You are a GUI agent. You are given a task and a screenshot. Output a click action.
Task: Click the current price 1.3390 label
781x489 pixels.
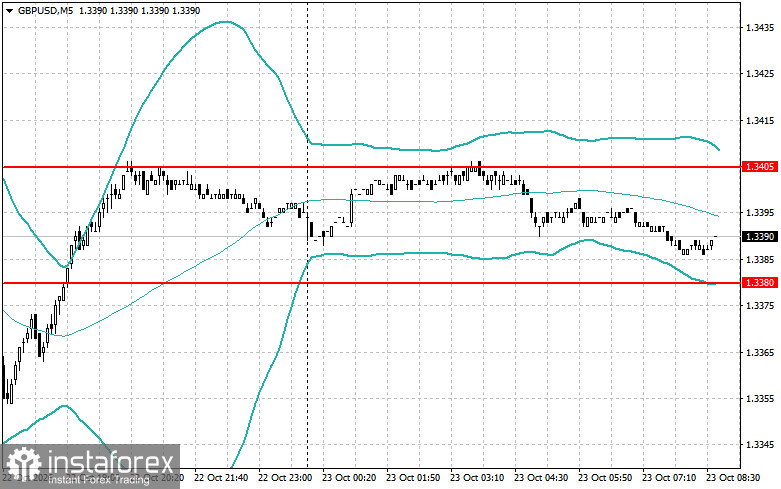click(x=760, y=236)
